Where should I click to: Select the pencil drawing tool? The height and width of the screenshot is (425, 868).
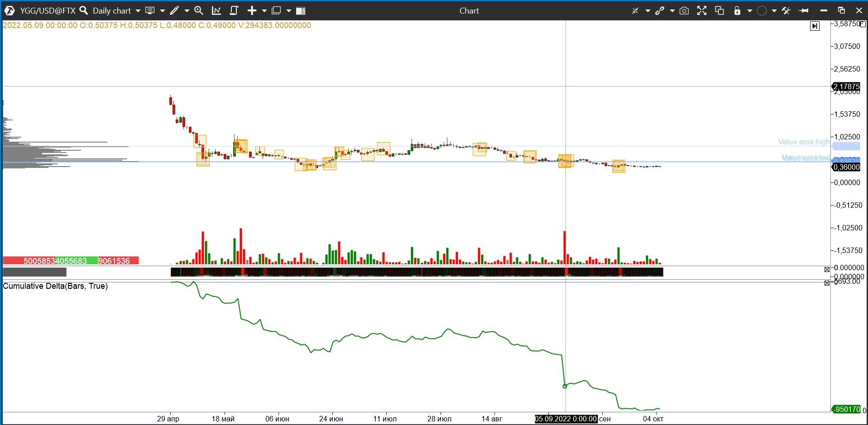tap(174, 10)
